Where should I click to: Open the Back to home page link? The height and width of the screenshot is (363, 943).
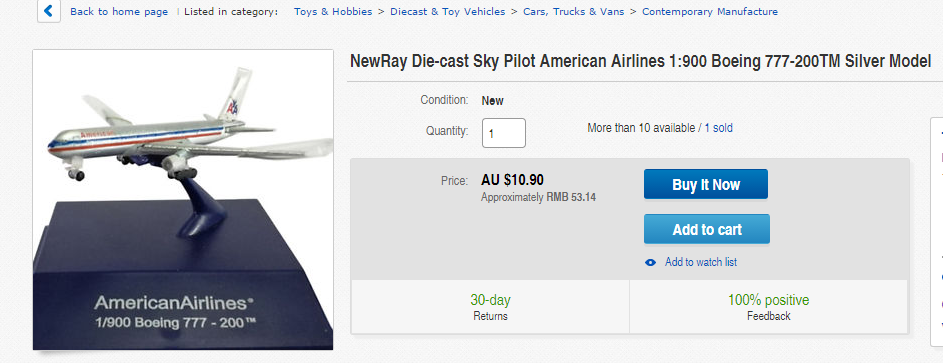coord(119,11)
